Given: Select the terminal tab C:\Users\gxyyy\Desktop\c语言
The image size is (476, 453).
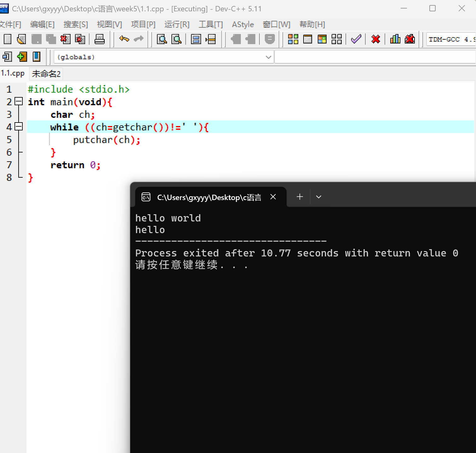Looking at the screenshot, I should [x=209, y=197].
